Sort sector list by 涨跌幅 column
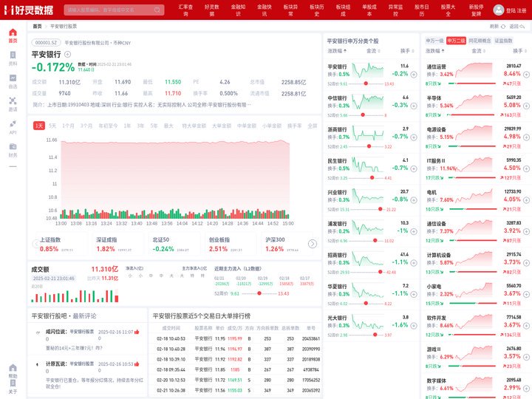Image resolution: width=532 pixels, height=399 pixels. pyautogui.click(x=435, y=51)
